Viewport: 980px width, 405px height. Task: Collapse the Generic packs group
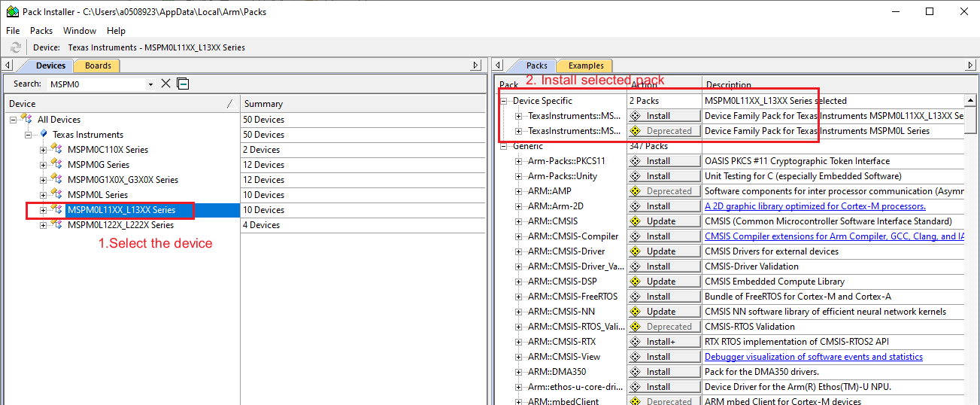(504, 146)
